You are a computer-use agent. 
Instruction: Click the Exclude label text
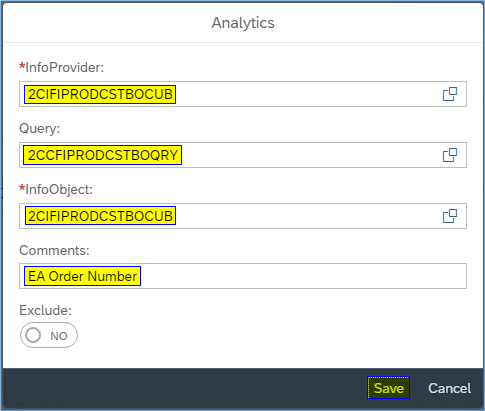[x=45, y=310]
